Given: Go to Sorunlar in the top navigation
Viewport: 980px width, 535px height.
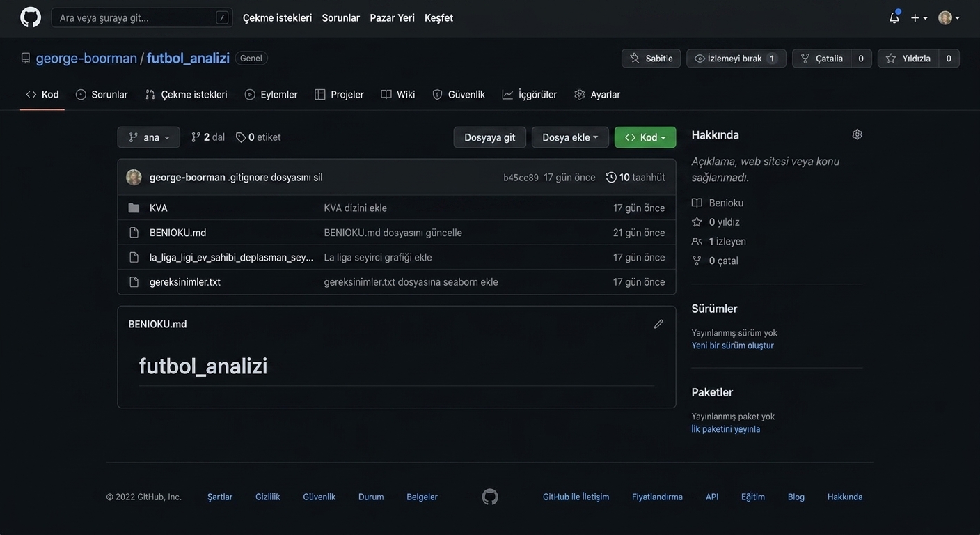Looking at the screenshot, I should [x=341, y=17].
